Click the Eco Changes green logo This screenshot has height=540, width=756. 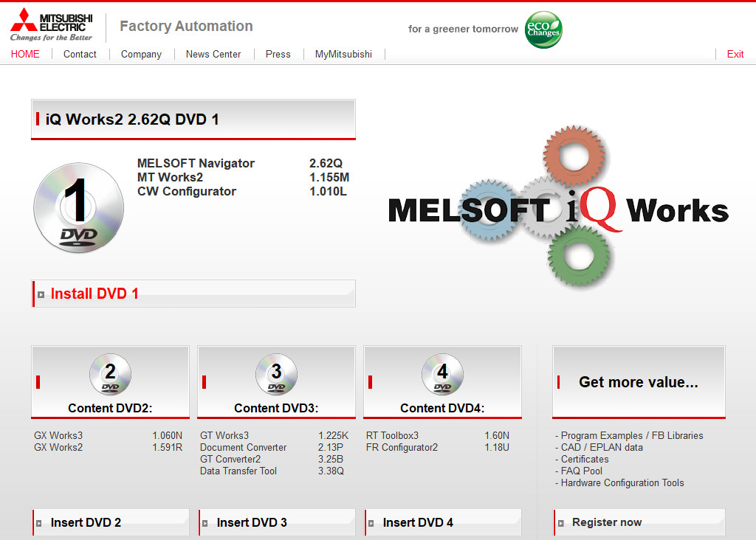tap(543, 30)
